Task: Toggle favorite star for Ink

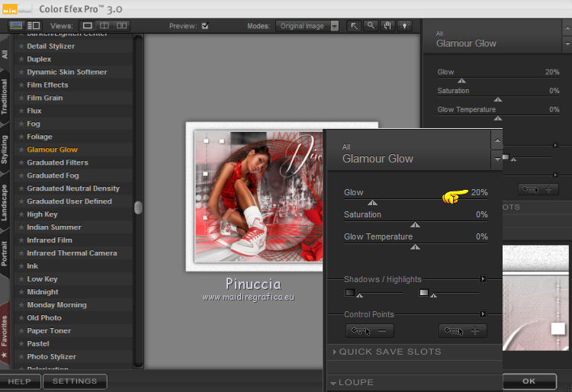Action: (x=21, y=266)
